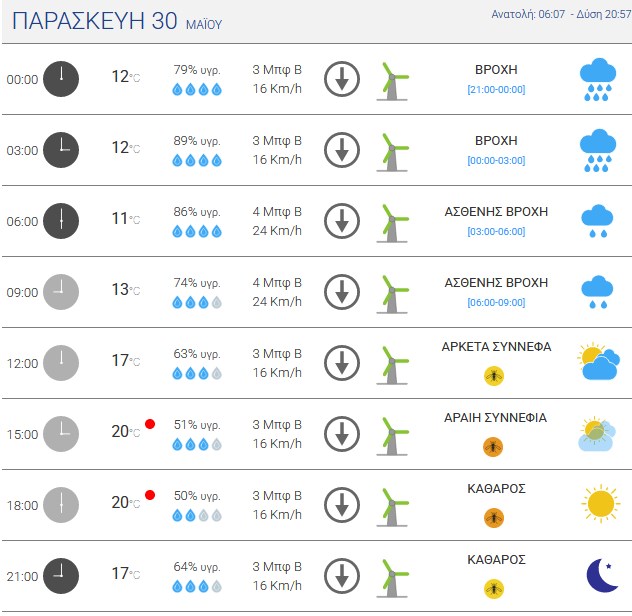Screen dimensions: 632x616
Task: Open the [06:00-09:00] rain interval link
Action: click(496, 302)
